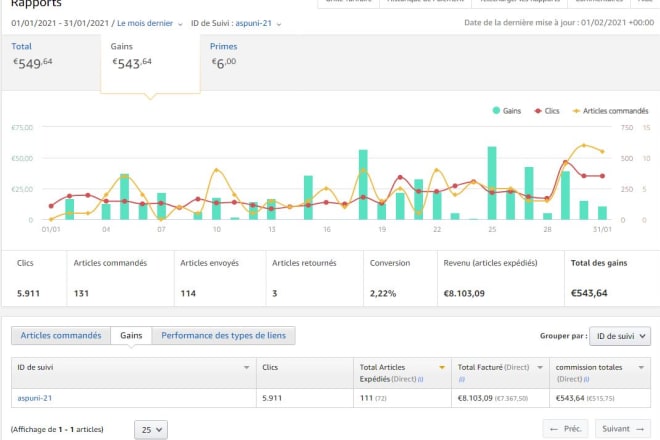
Task: Sort by Total Articles Expédiés using orange arrow
Action: pyautogui.click(x=442, y=368)
